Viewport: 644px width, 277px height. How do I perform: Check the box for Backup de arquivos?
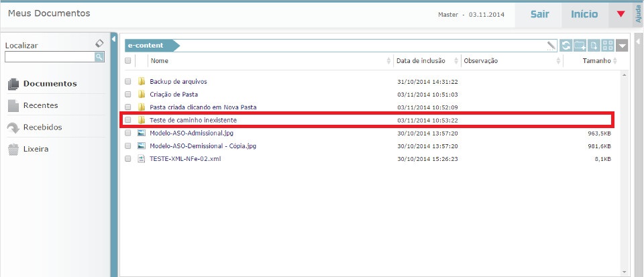127,82
